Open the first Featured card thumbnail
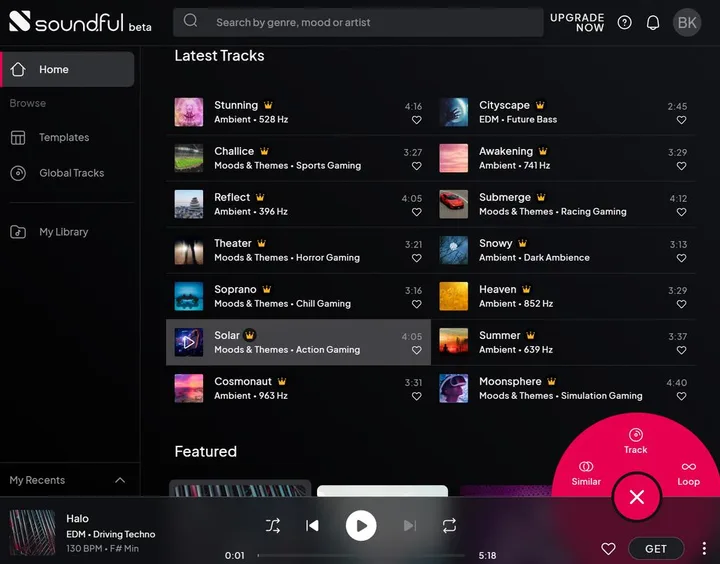 coord(240,488)
